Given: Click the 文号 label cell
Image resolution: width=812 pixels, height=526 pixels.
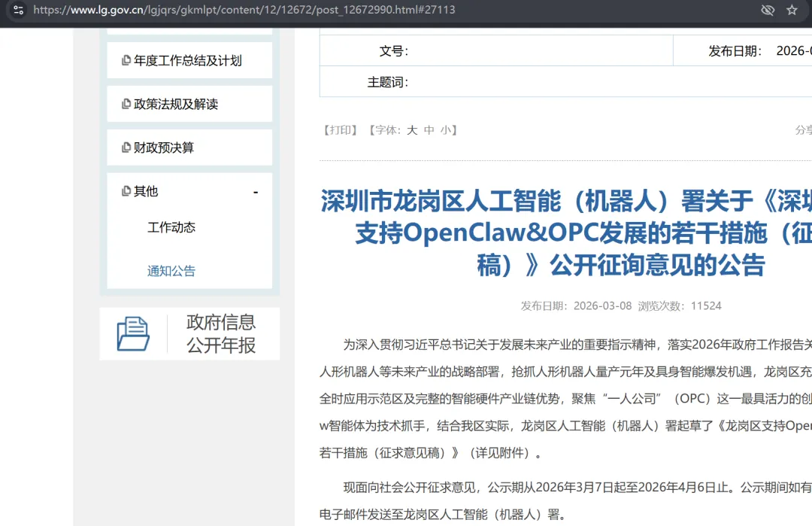Looking at the screenshot, I should pos(393,50).
